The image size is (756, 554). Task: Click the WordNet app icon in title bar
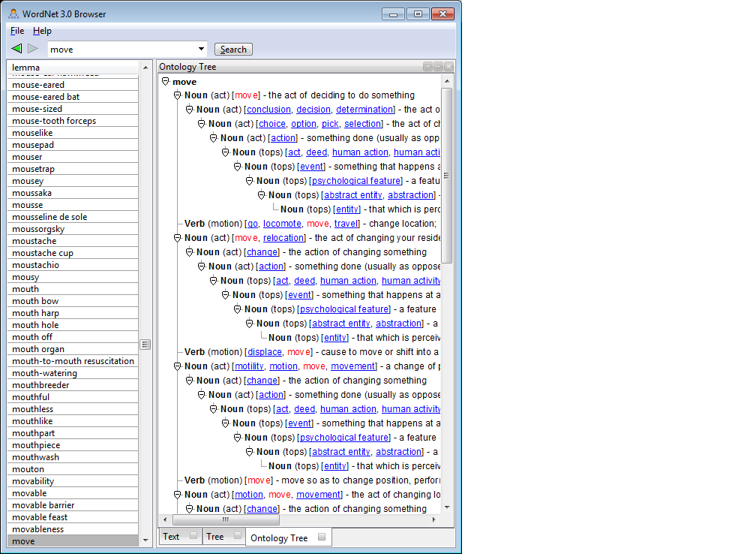pos(13,14)
